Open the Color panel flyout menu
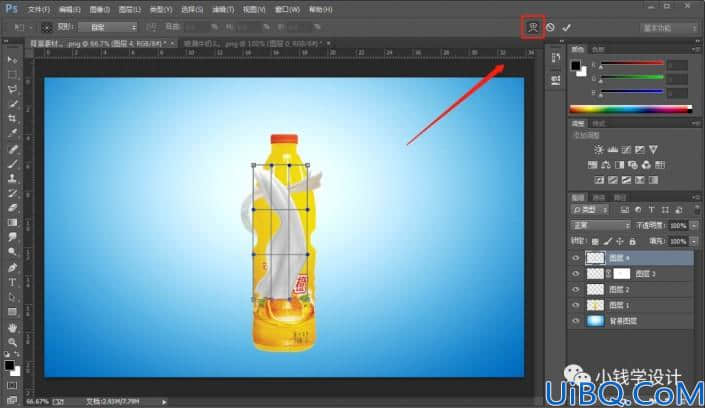 pyautogui.click(x=696, y=49)
